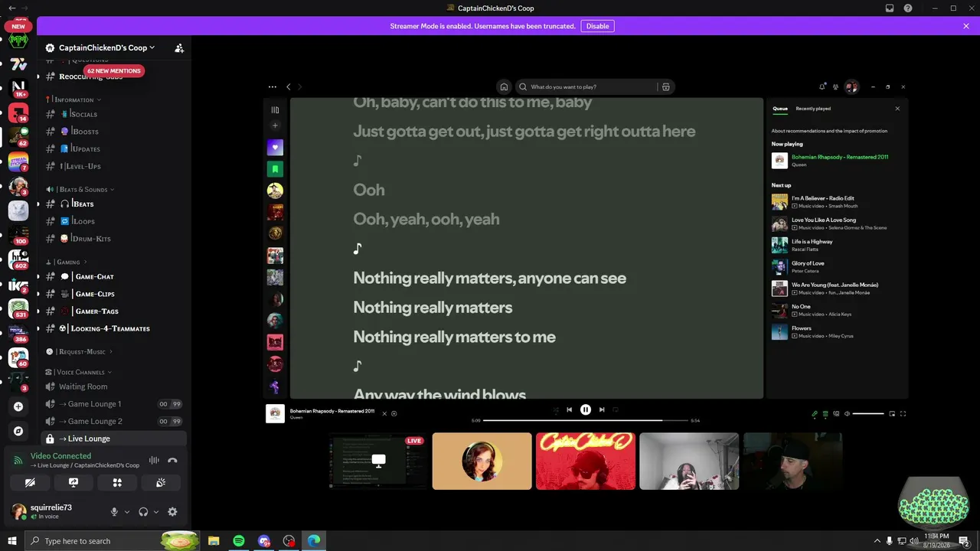The height and width of the screenshot is (551, 980).
Task: Open microphone input options arrow
Action: [127, 512]
